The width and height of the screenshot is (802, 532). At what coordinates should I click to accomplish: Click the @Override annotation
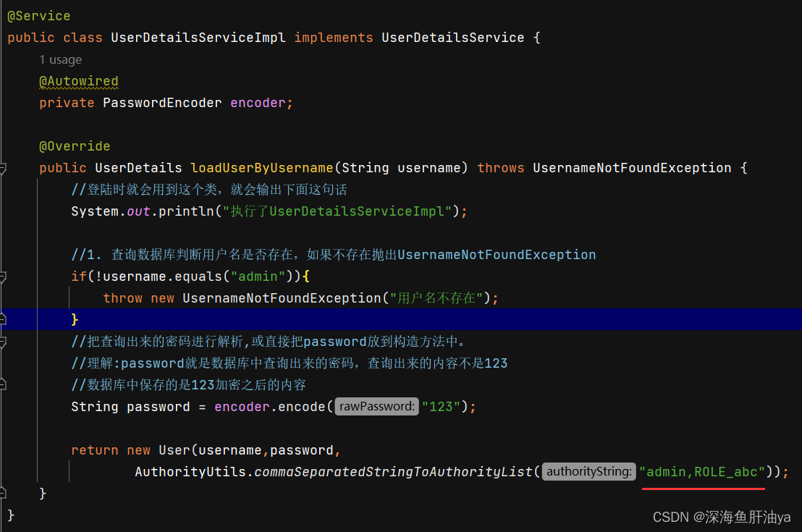[74, 145]
